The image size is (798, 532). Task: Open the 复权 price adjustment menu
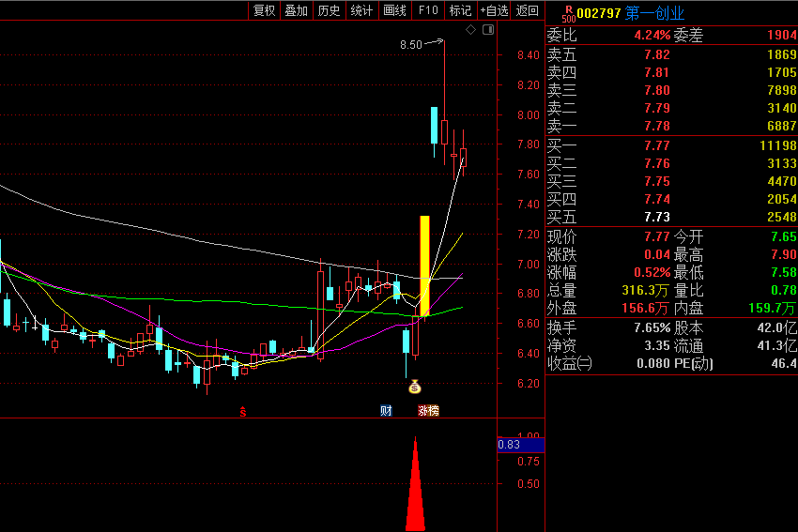(x=265, y=10)
